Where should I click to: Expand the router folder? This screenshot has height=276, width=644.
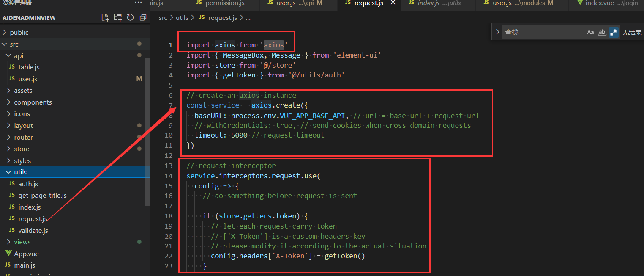pos(23,138)
